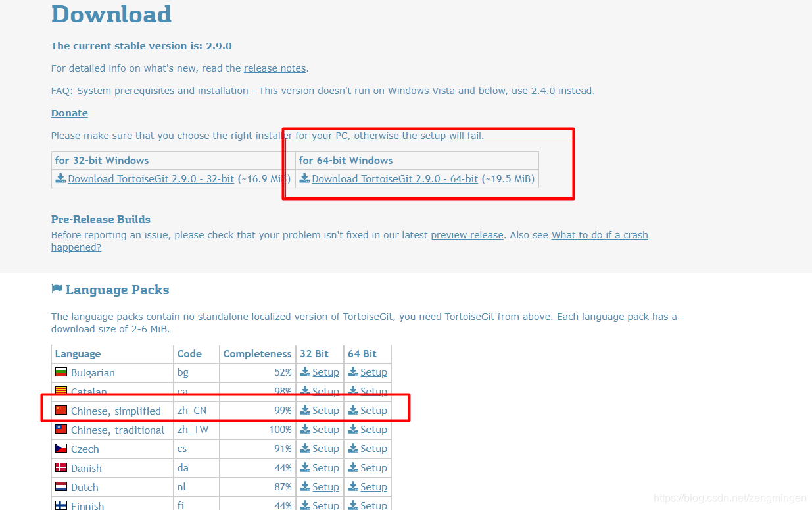Click download icon beside 64-bit installer link
The image size is (812, 510).
coord(304,178)
